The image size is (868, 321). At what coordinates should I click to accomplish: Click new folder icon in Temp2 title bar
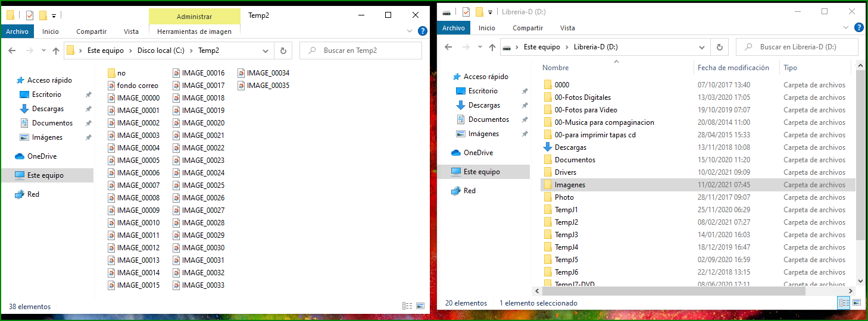click(43, 15)
